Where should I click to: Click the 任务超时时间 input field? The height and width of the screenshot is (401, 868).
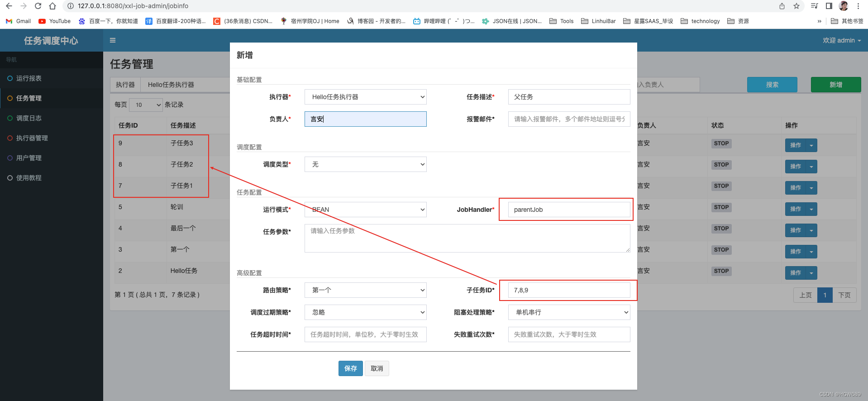point(366,334)
